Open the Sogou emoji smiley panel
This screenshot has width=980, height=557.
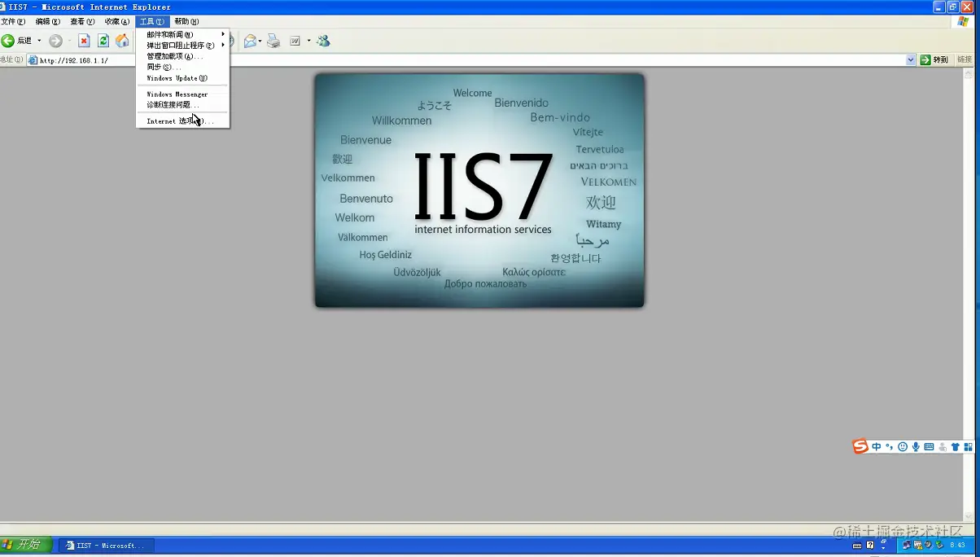click(903, 447)
